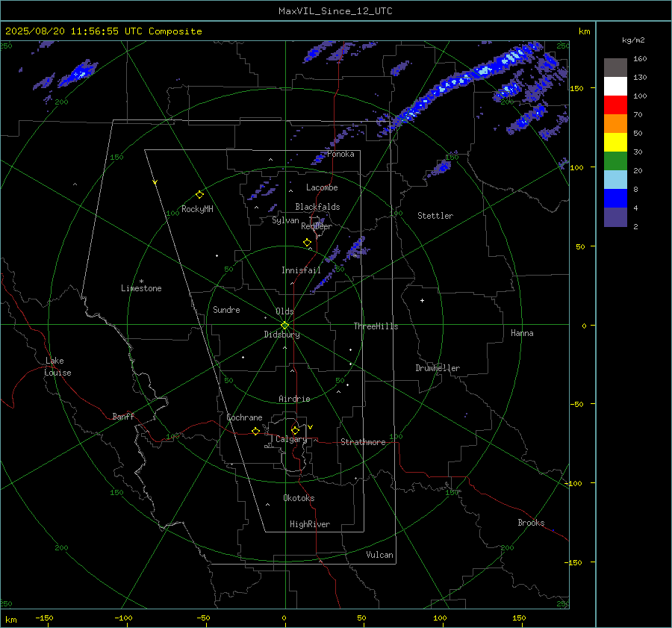Click the Brooks town label

(x=531, y=523)
